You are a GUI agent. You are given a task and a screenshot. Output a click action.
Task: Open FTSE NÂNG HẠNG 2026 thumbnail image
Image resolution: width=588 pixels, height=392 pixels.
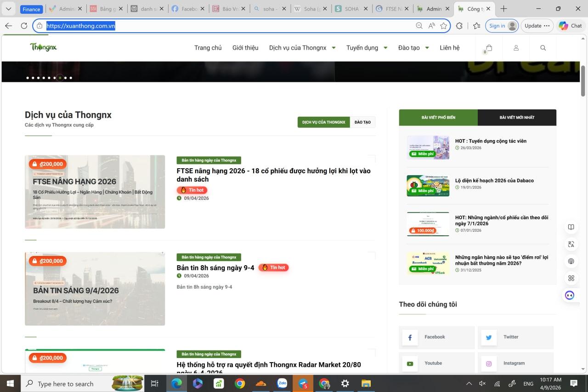tap(95, 192)
